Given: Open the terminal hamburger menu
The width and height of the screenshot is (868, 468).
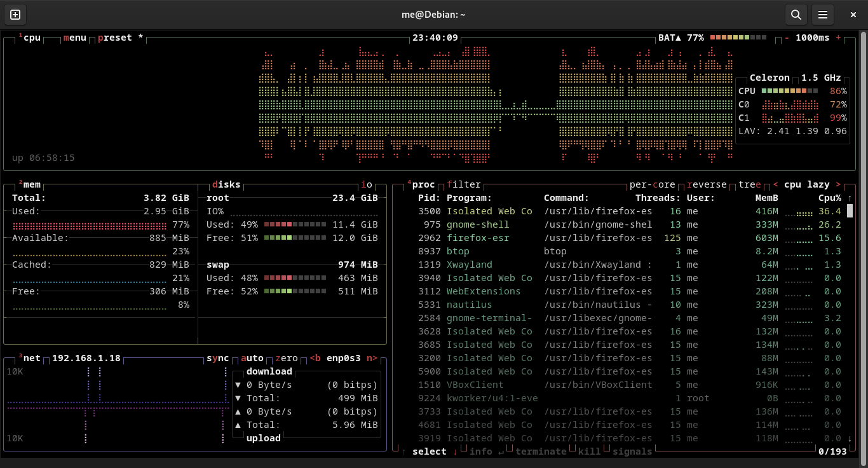Looking at the screenshot, I should point(824,15).
